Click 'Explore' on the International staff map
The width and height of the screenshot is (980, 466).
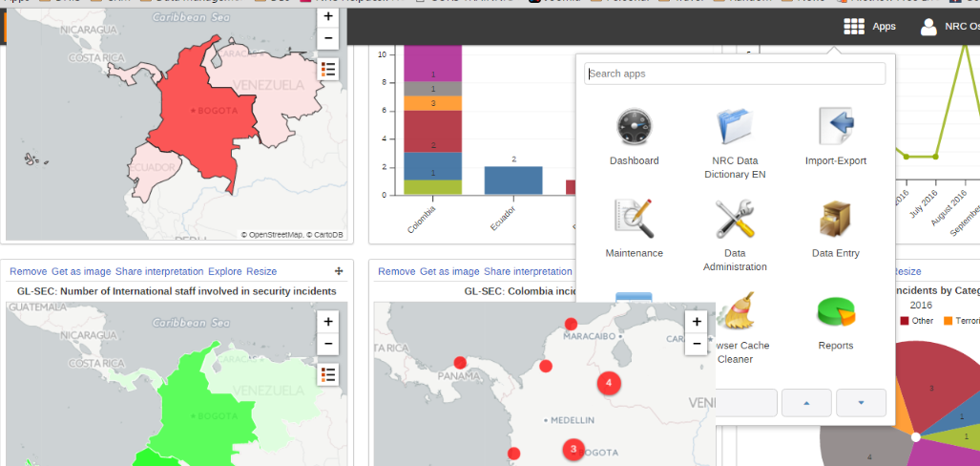[225, 272]
